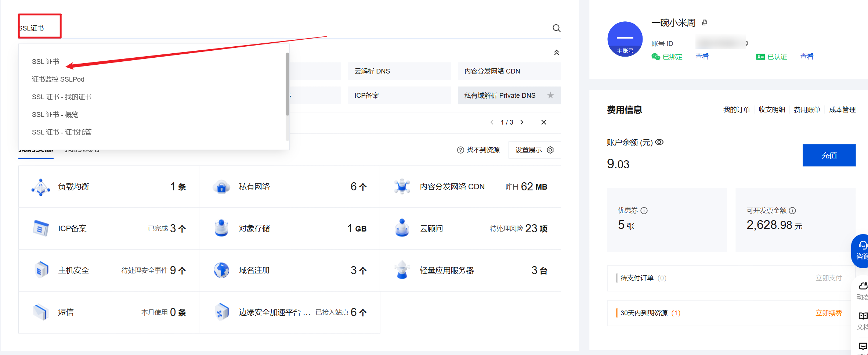
Task: Select SSL 证书 - 概览 suggestion
Action: (x=55, y=114)
